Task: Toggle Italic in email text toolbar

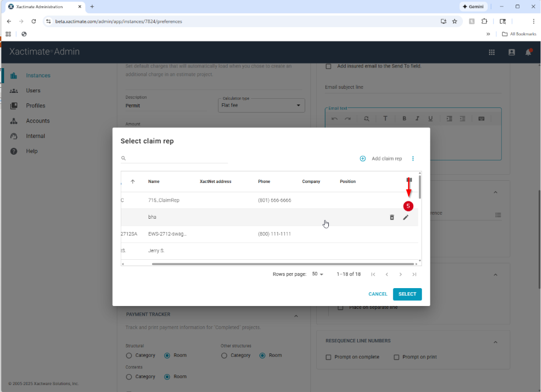Action: pos(417,118)
